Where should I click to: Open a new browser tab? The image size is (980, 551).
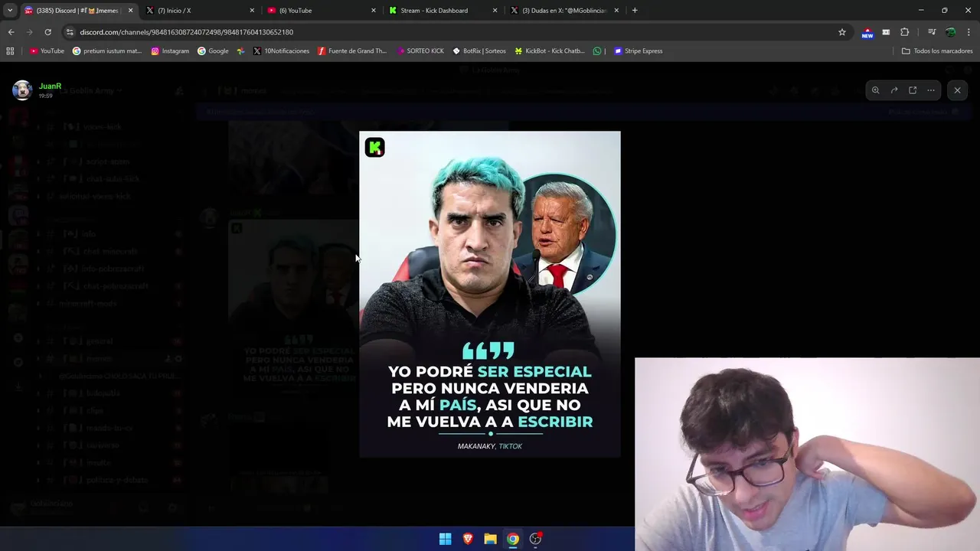pos(635,11)
